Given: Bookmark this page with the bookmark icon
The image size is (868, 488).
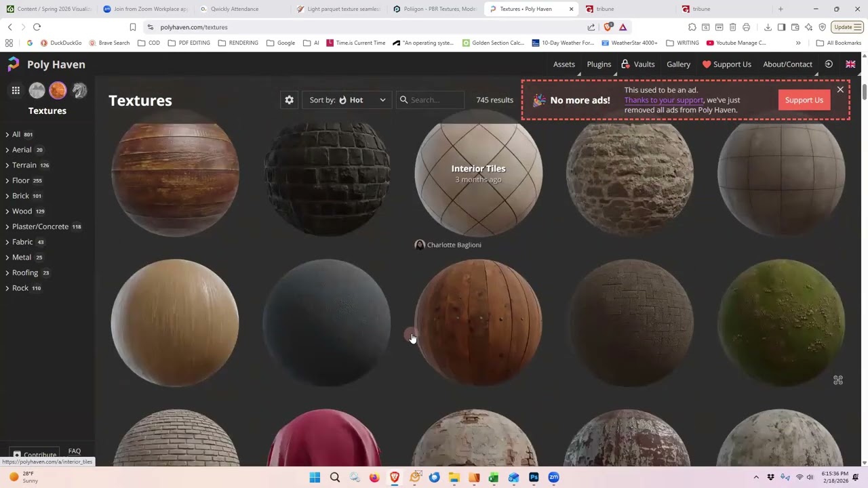Looking at the screenshot, I should tap(133, 27).
